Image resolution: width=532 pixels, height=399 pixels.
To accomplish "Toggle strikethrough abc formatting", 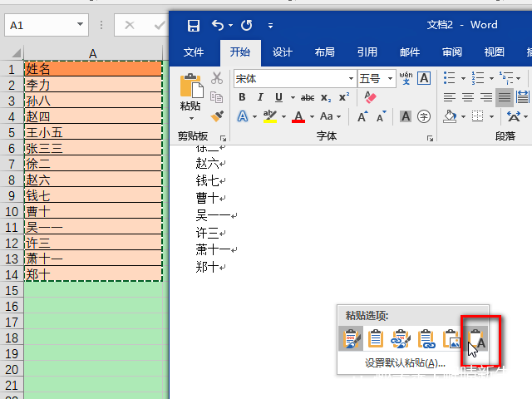I will tap(308, 98).
